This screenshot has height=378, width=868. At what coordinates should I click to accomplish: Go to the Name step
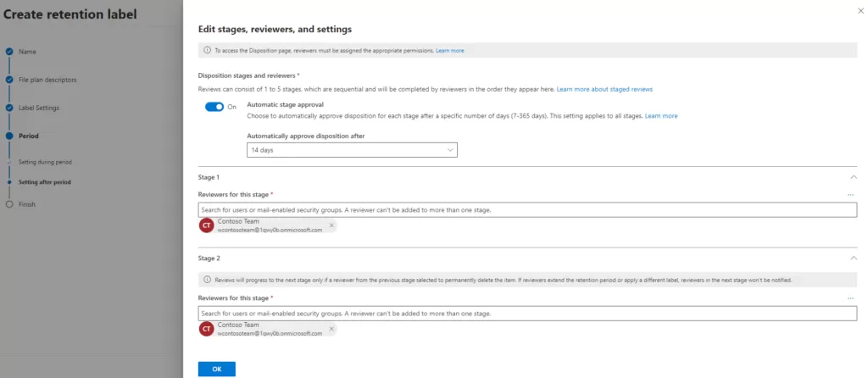point(27,52)
